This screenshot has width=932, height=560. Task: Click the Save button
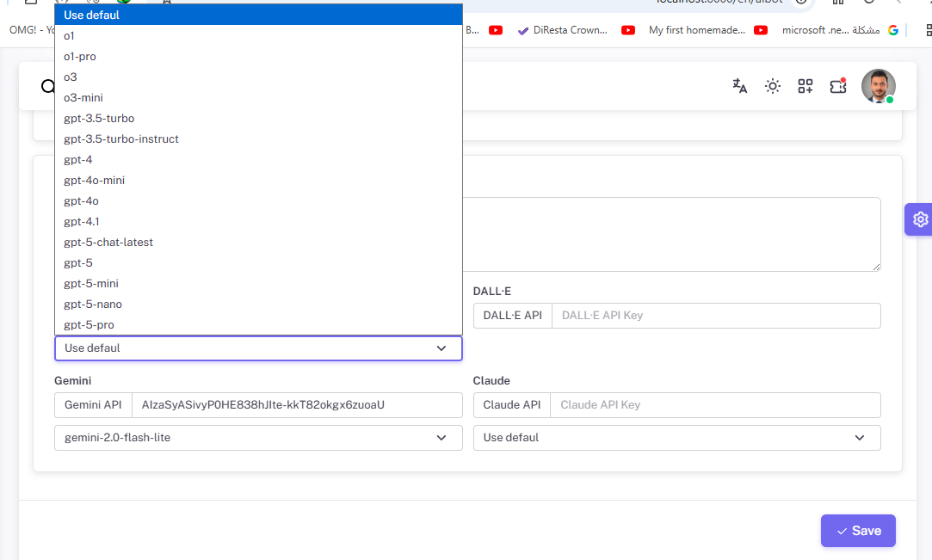[857, 531]
